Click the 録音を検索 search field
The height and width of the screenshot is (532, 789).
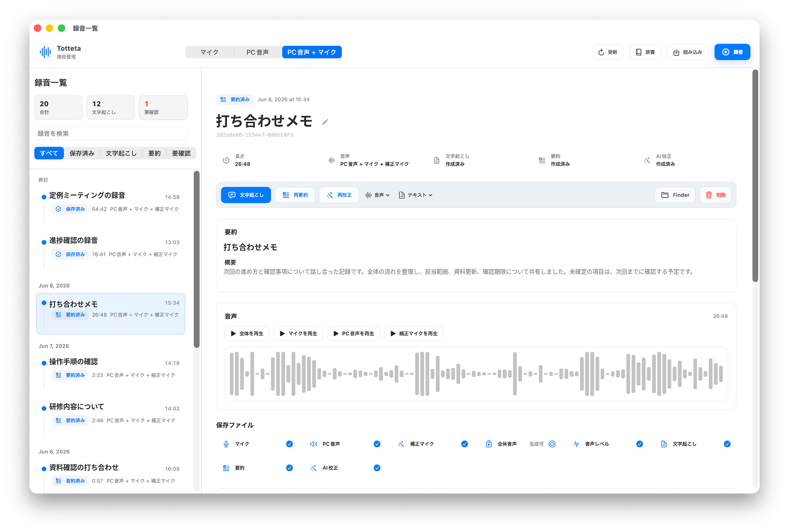pos(111,134)
